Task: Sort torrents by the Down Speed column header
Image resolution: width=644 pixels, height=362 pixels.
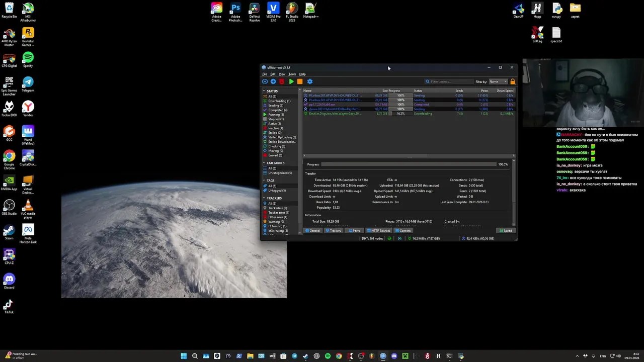Action: [505, 91]
